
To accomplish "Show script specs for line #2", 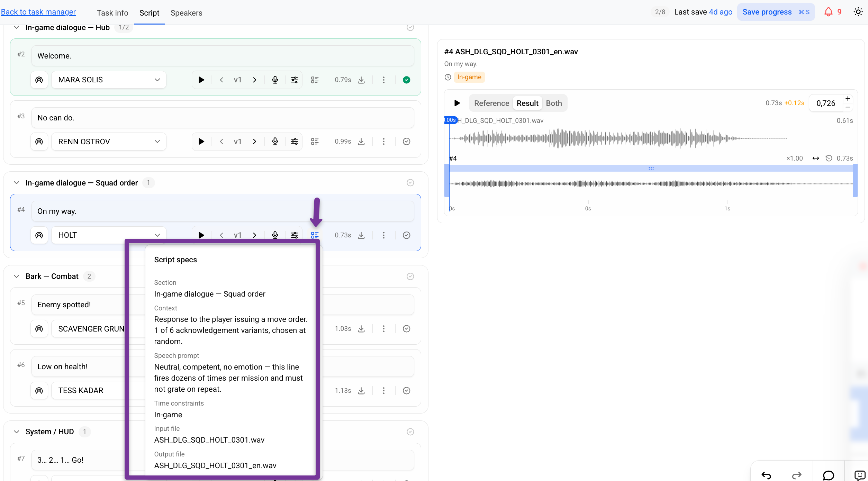I will pyautogui.click(x=315, y=80).
